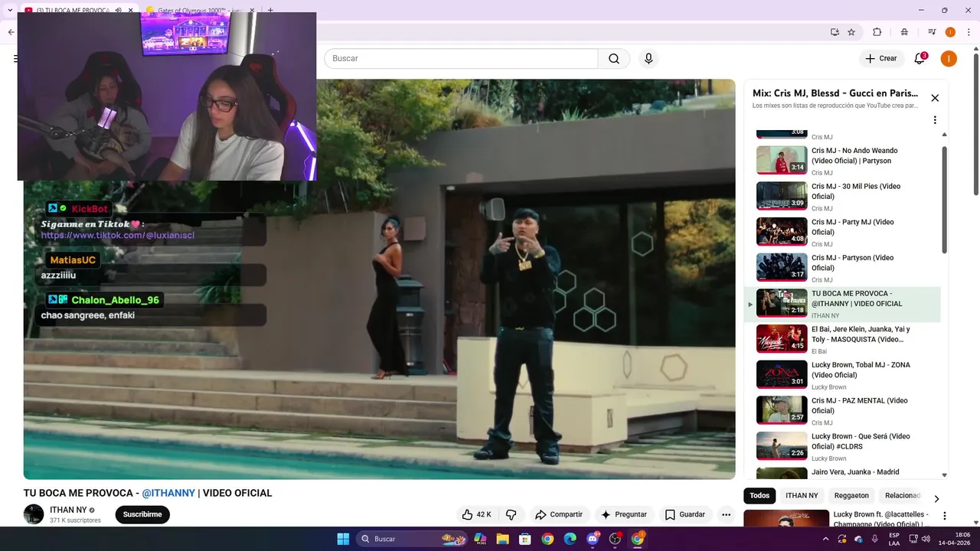
Task: Open the Crear menu
Action: (x=880, y=58)
